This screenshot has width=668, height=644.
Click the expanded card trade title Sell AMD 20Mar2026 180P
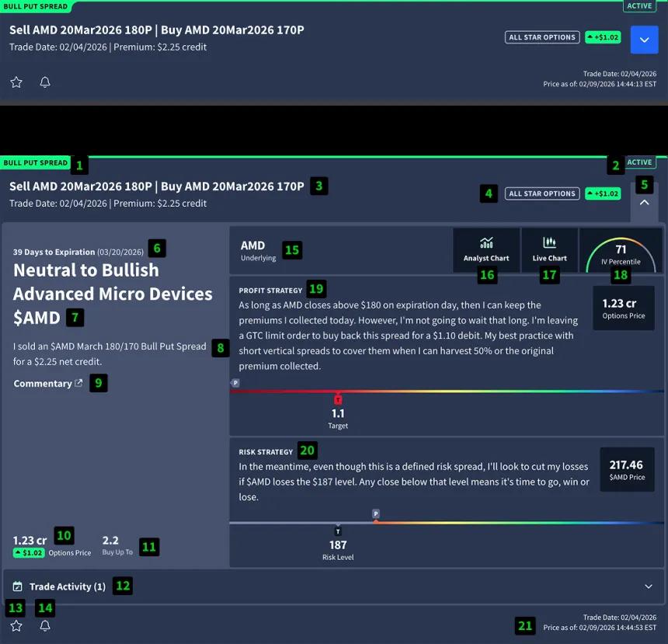157,186
